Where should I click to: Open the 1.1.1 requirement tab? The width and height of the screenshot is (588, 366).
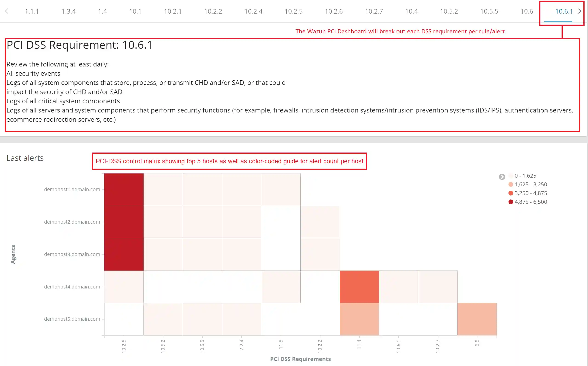coord(32,11)
